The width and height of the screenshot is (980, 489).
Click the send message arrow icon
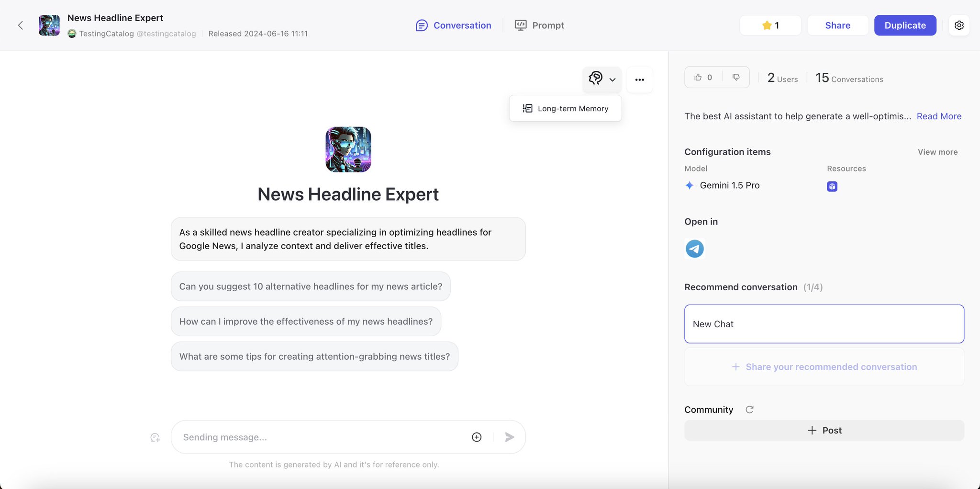click(x=510, y=437)
